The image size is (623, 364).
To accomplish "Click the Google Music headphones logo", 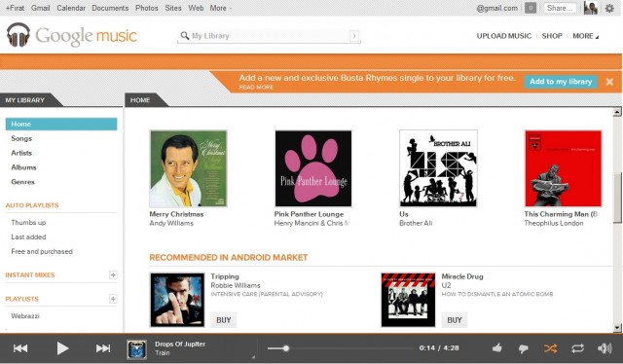I will (x=18, y=35).
